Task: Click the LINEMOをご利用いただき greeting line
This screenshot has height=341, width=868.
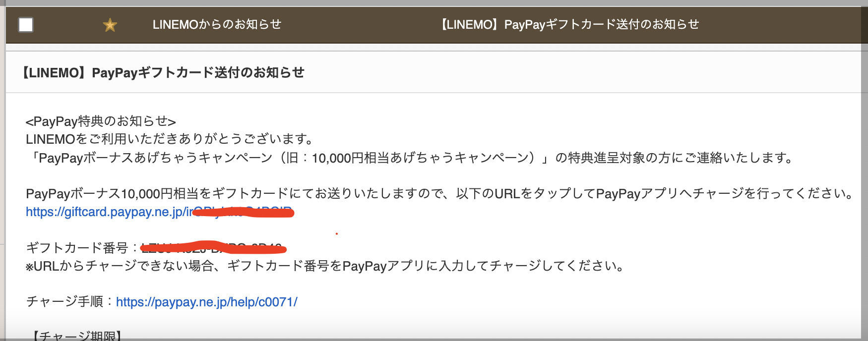Action: pos(170,139)
